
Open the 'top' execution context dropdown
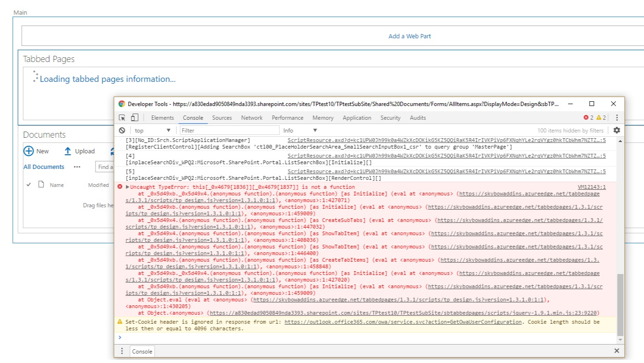tap(152, 130)
